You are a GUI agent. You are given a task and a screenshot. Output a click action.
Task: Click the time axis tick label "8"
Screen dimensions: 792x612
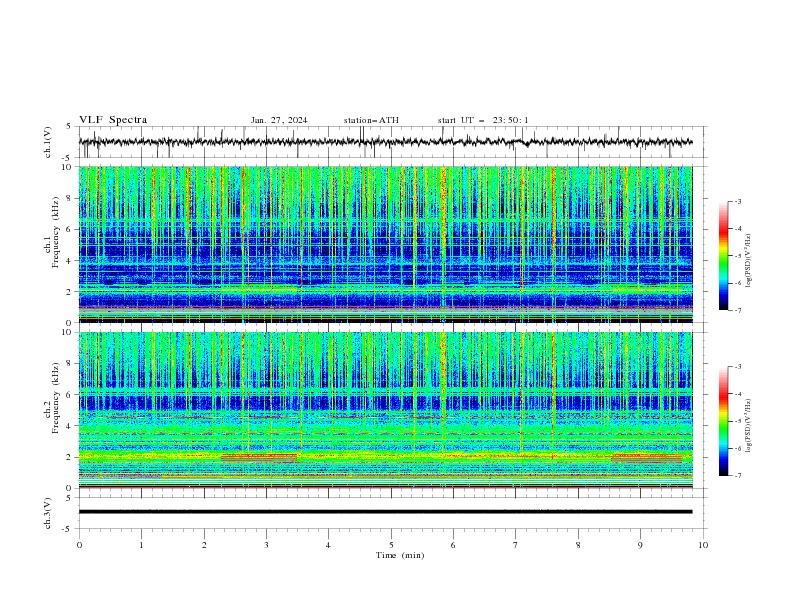tap(578, 545)
